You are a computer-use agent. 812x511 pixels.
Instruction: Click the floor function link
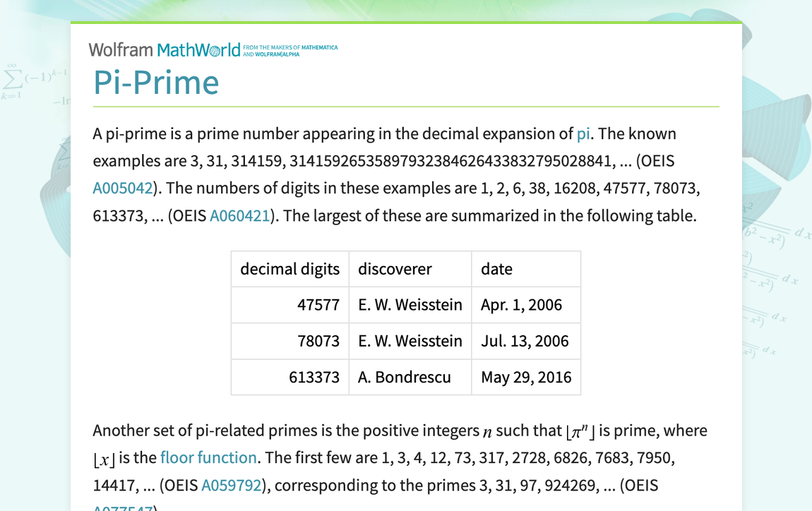210,457
